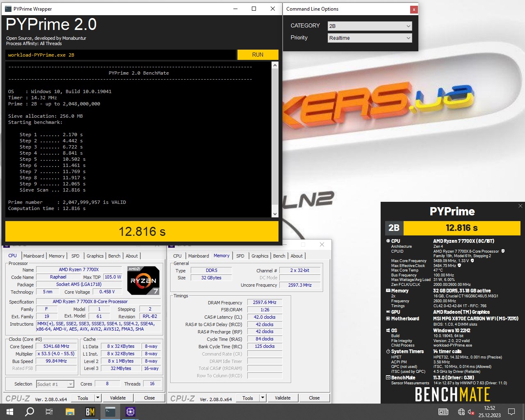Click the shield icon next to Max Core Frequency
The height and width of the screenshot is (420, 525).
(x=472, y=260)
